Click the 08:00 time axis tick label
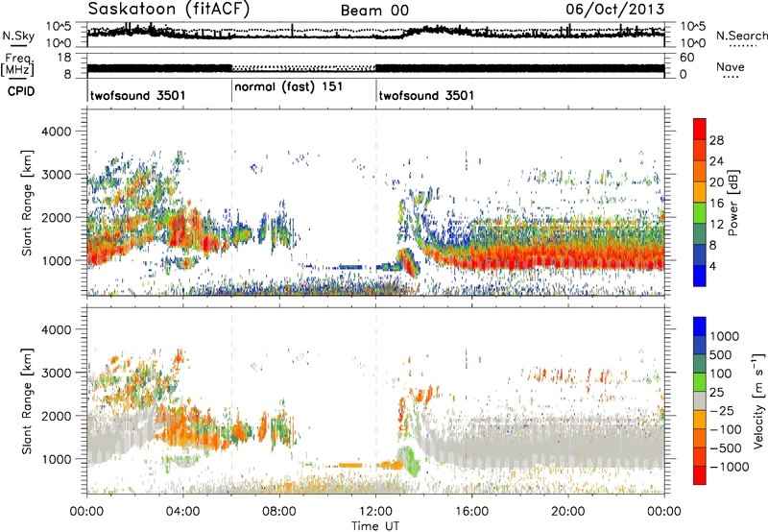The image size is (768, 532). [279, 512]
